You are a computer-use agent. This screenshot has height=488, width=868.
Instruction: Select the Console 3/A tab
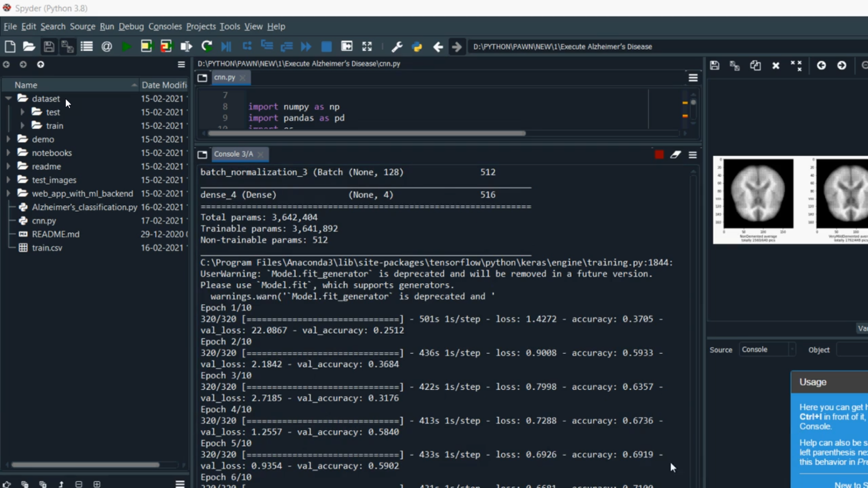tap(233, 154)
